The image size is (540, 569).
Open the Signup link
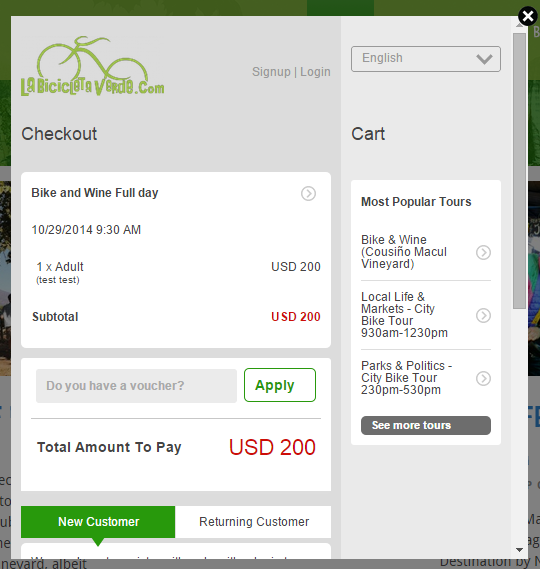[x=271, y=72]
